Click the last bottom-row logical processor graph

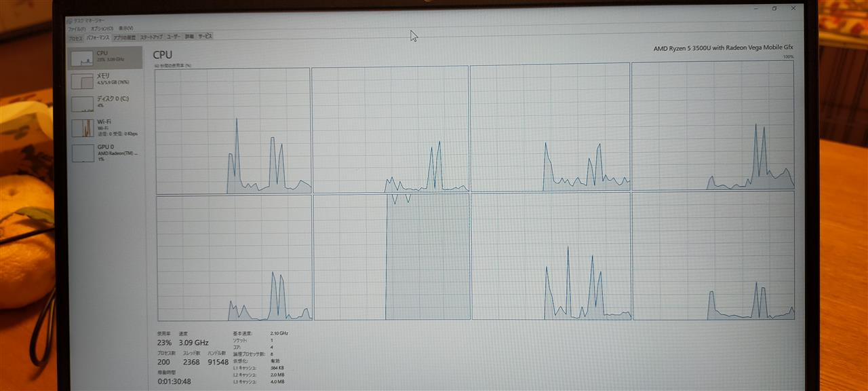point(714,255)
